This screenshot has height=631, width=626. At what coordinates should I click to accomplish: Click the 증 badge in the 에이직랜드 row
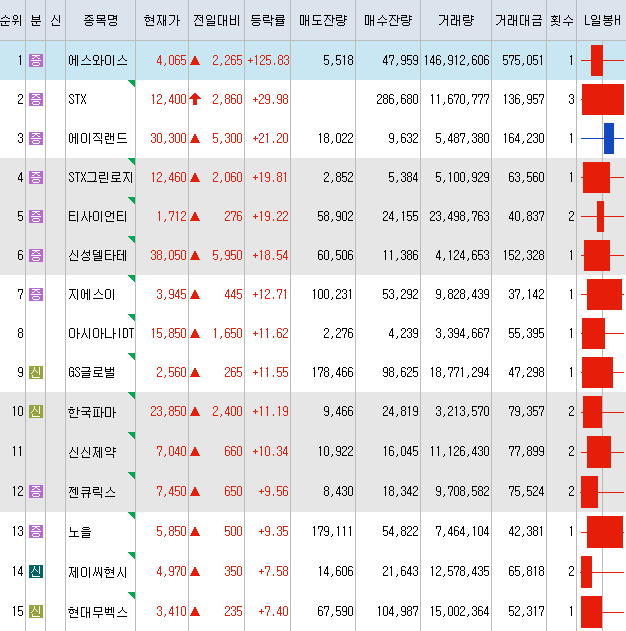(x=36, y=138)
